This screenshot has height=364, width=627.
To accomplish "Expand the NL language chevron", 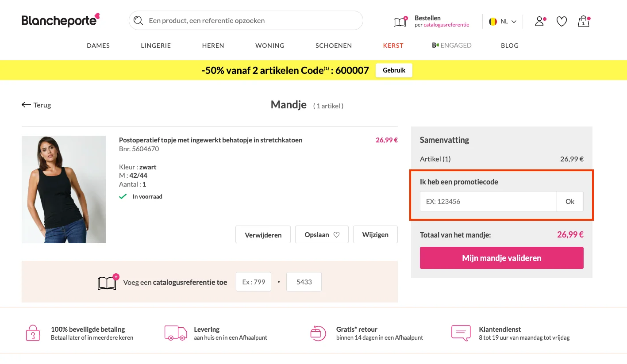I will tap(513, 21).
